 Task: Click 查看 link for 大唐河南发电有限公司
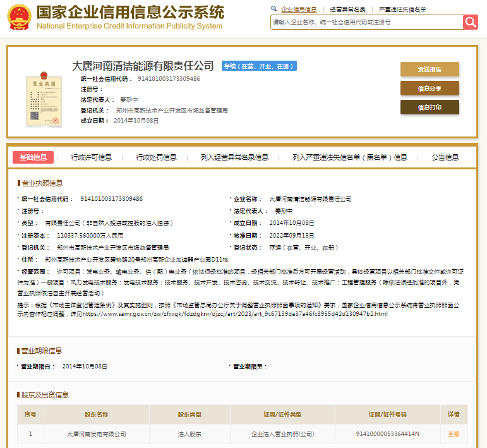click(454, 434)
